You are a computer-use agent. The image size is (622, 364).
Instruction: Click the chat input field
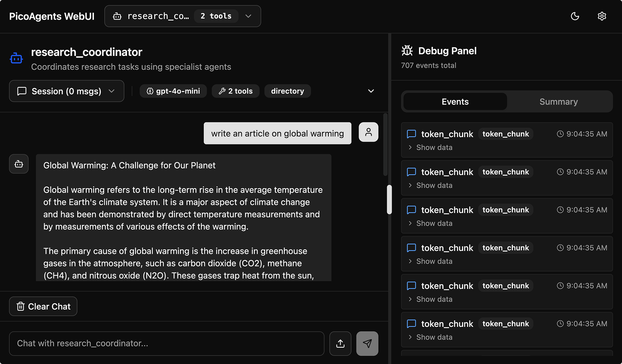(x=163, y=343)
